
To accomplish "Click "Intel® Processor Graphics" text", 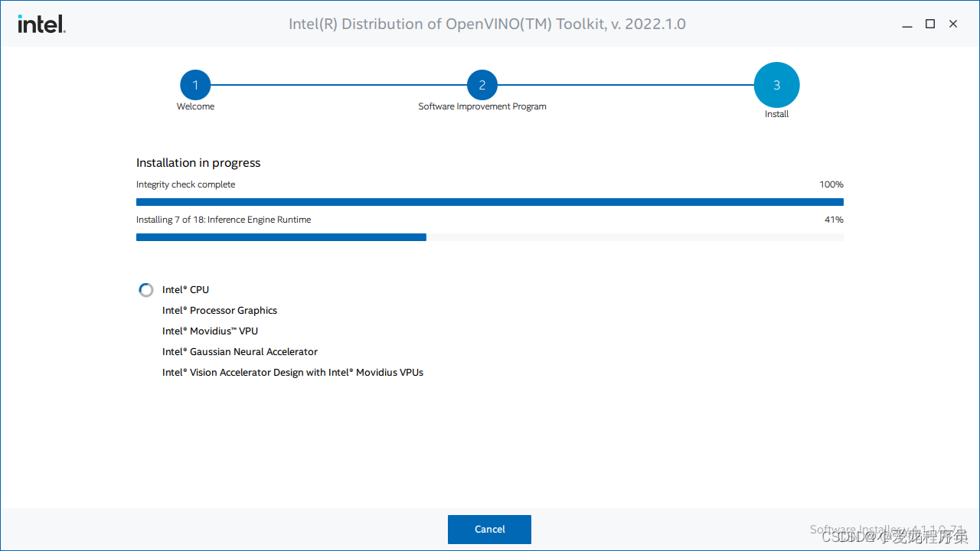I will click(x=220, y=311).
